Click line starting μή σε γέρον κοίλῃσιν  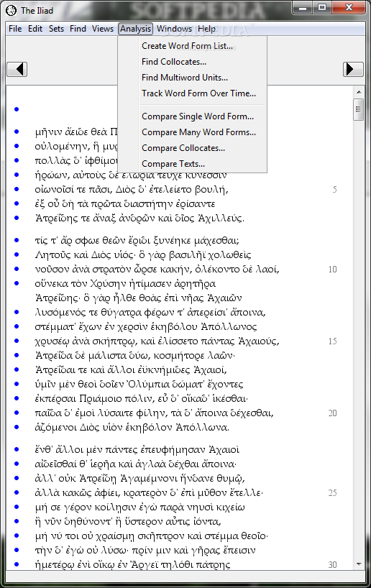[140, 507]
